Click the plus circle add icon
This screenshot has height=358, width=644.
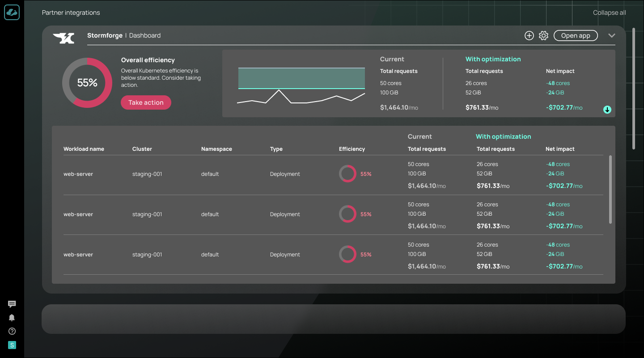tap(529, 36)
